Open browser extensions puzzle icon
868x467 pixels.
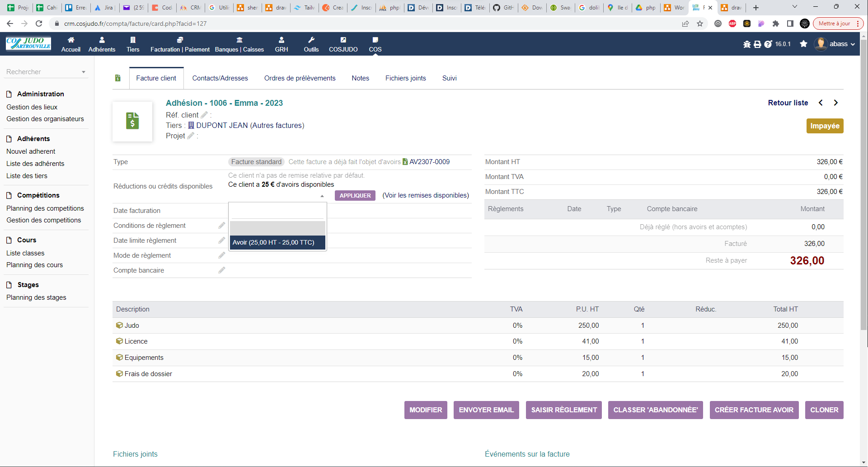pyautogui.click(x=776, y=24)
